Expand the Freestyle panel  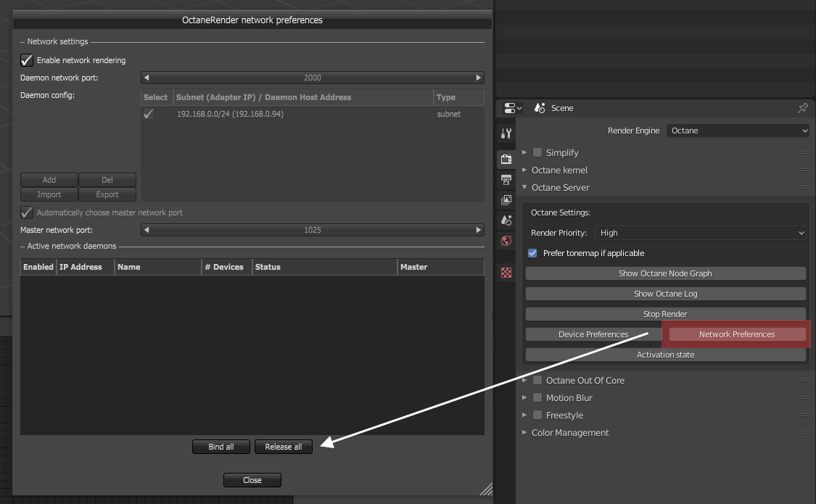point(524,415)
